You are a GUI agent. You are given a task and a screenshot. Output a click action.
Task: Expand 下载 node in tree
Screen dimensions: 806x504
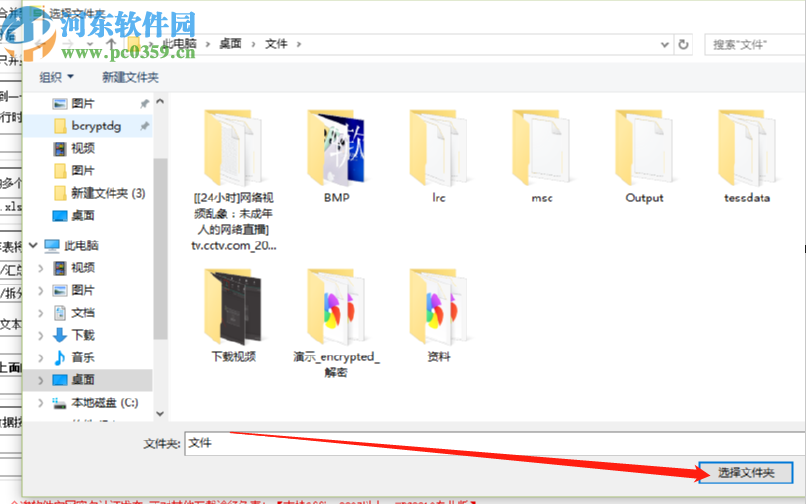tap(41, 335)
